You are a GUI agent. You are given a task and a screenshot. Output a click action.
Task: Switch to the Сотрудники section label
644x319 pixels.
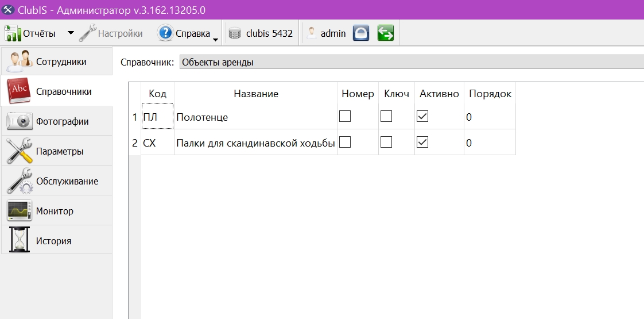pos(61,62)
